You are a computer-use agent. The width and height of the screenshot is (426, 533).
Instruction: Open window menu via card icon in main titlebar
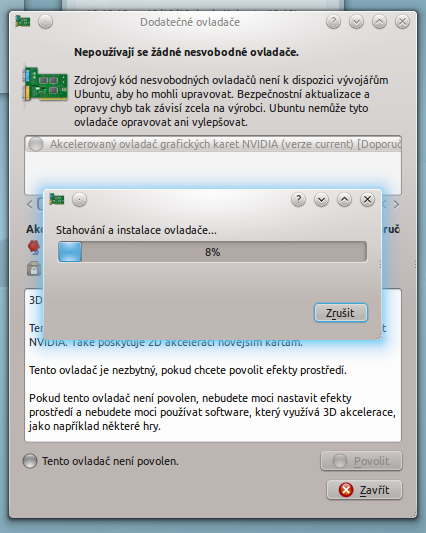[x=23, y=22]
